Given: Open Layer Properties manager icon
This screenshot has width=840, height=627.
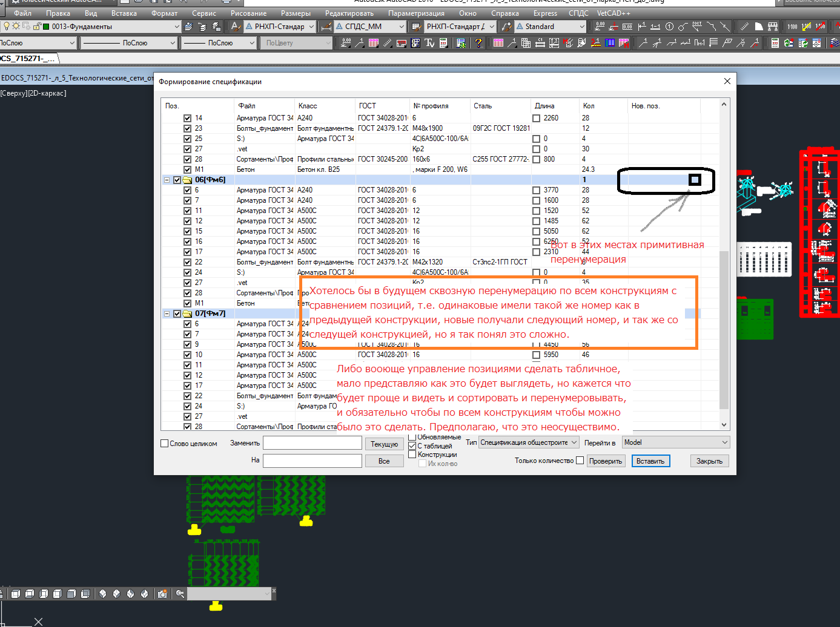Looking at the screenshot, I should coord(188,27).
